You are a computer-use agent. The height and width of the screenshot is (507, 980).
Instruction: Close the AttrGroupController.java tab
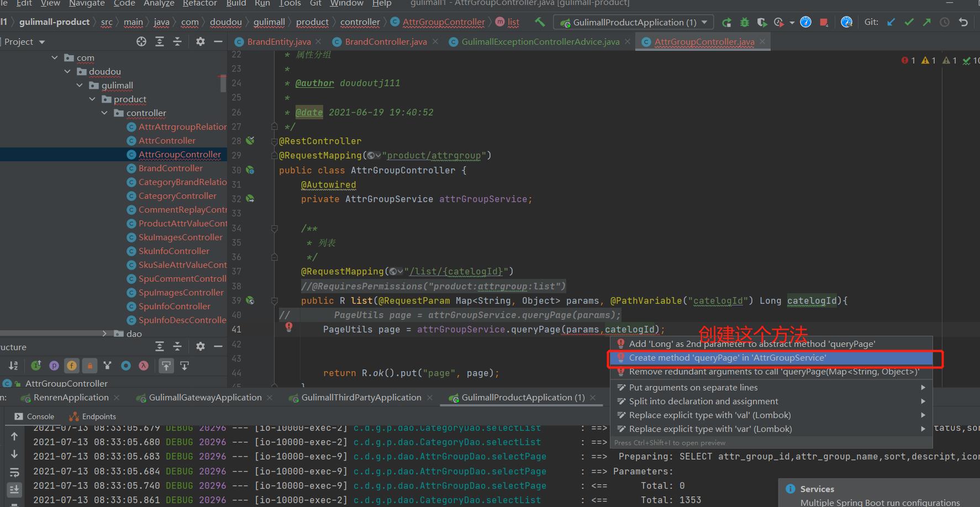[762, 41]
